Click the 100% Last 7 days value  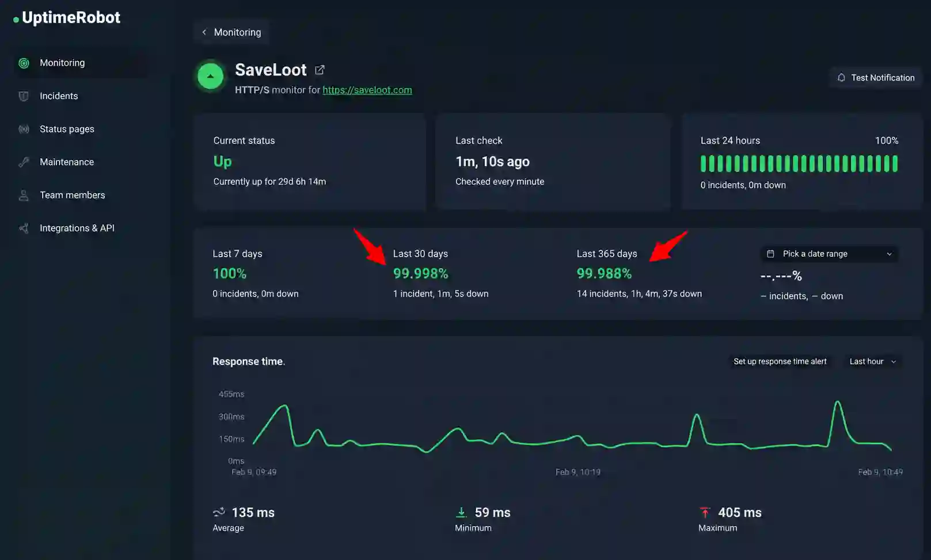(229, 273)
